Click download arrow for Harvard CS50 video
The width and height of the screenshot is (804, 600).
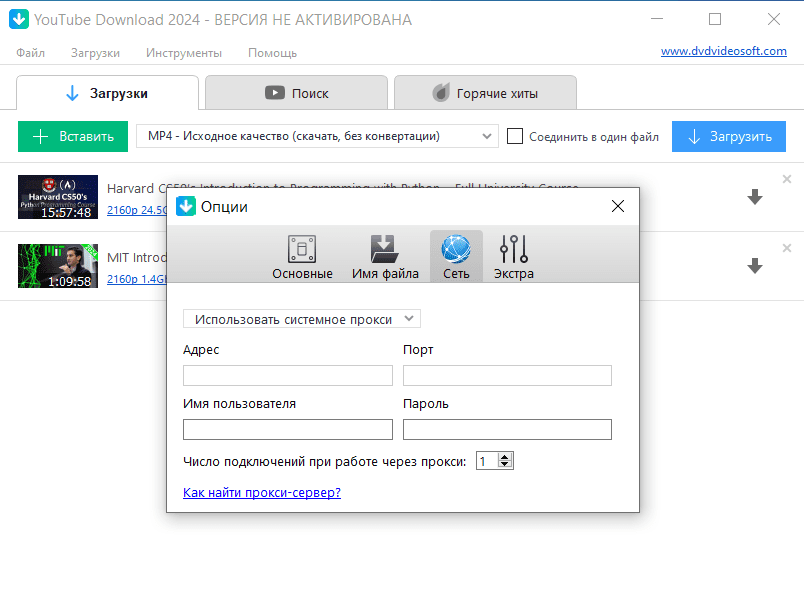(x=755, y=197)
